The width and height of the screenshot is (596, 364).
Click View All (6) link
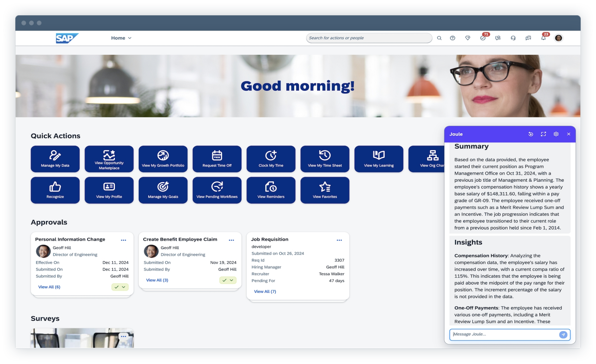[x=49, y=287]
